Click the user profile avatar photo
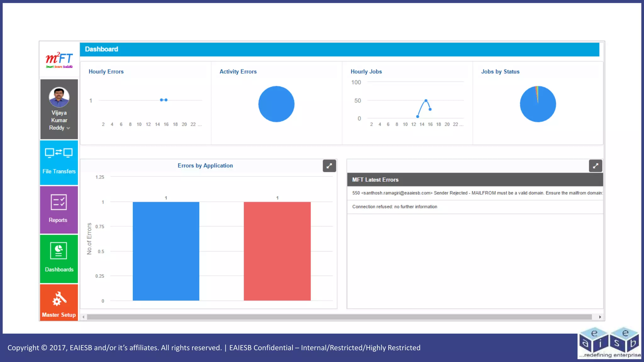Image resolution: width=644 pixels, height=362 pixels. pyautogui.click(x=59, y=97)
